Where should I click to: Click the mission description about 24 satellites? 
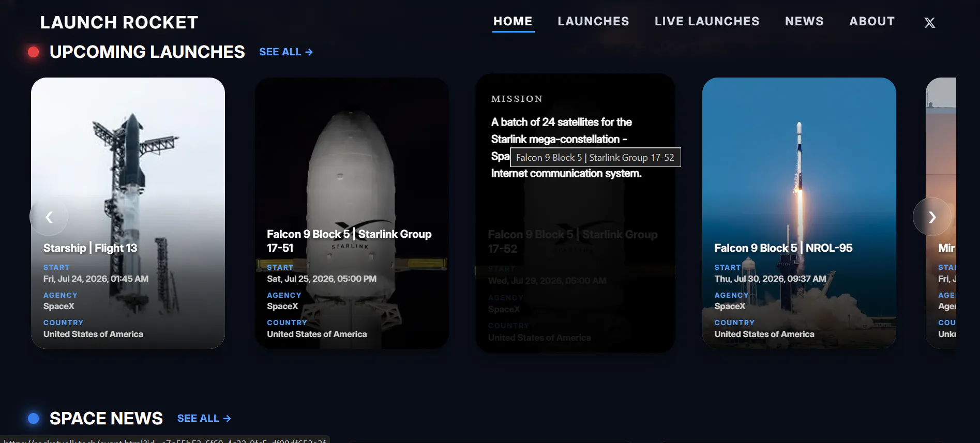tap(566, 147)
